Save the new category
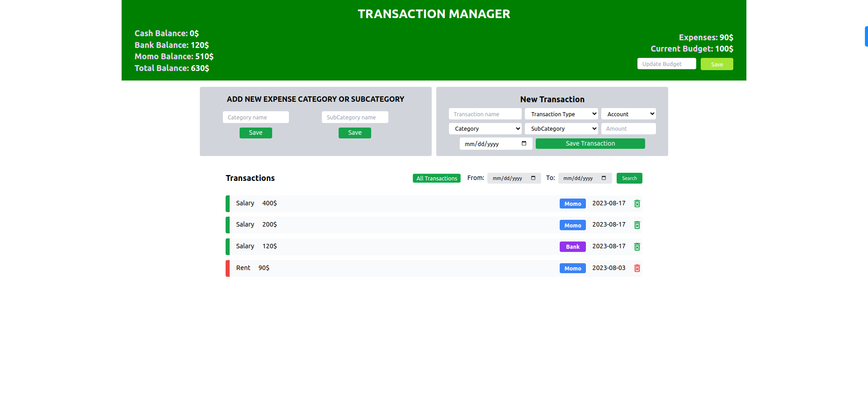 coord(256,133)
